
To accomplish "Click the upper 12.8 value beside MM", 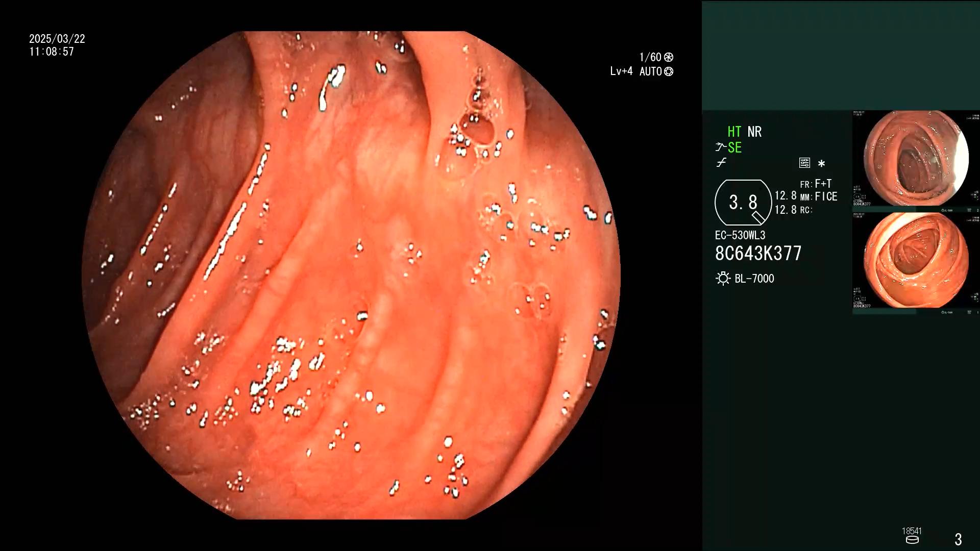I will (x=786, y=196).
